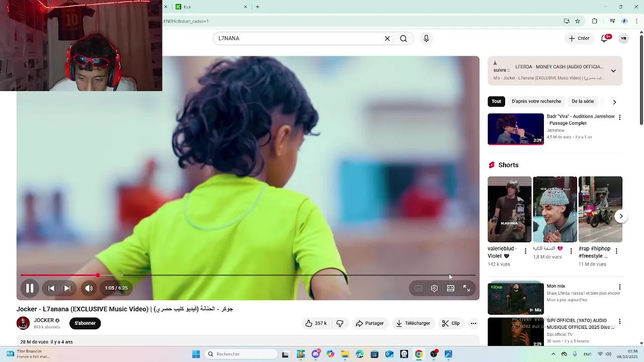Open the Chrome extensions puzzle icon
This screenshot has height=362, width=644.
(x=595, y=21)
